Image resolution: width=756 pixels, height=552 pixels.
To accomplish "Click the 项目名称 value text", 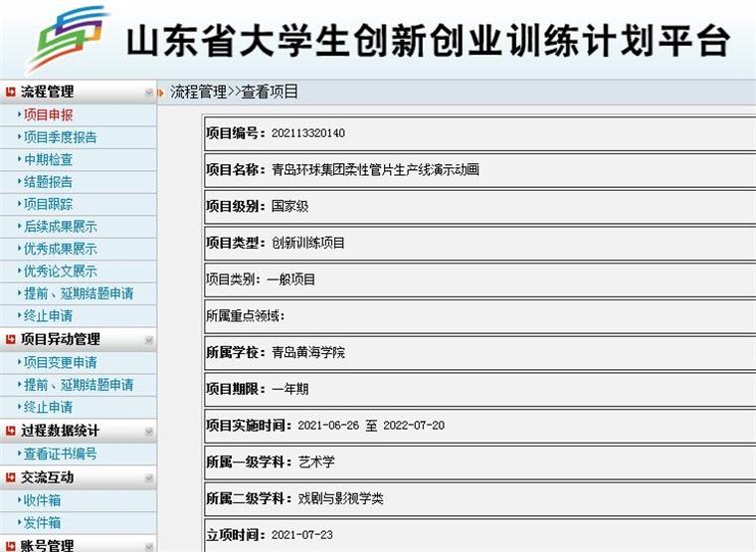I will tap(375, 170).
